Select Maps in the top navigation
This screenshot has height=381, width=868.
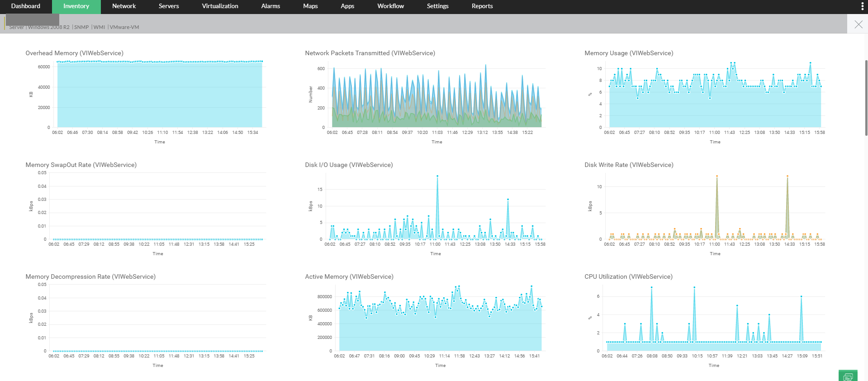point(310,6)
